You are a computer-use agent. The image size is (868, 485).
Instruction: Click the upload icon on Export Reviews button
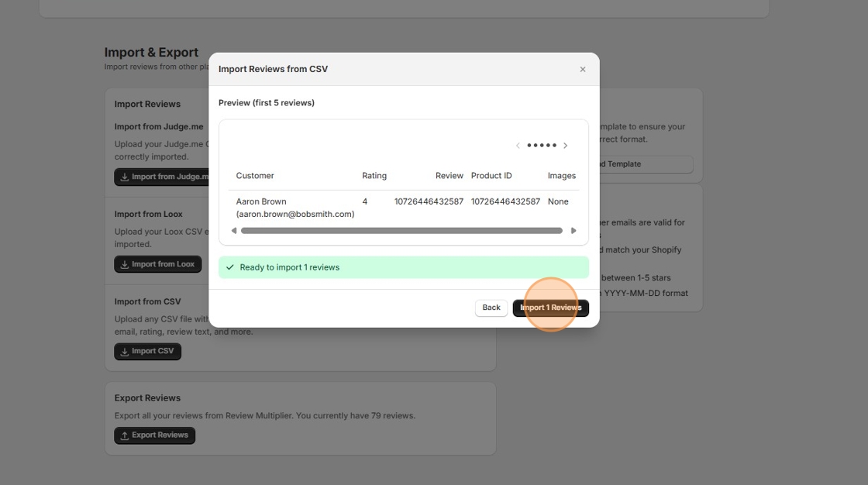[x=124, y=435]
